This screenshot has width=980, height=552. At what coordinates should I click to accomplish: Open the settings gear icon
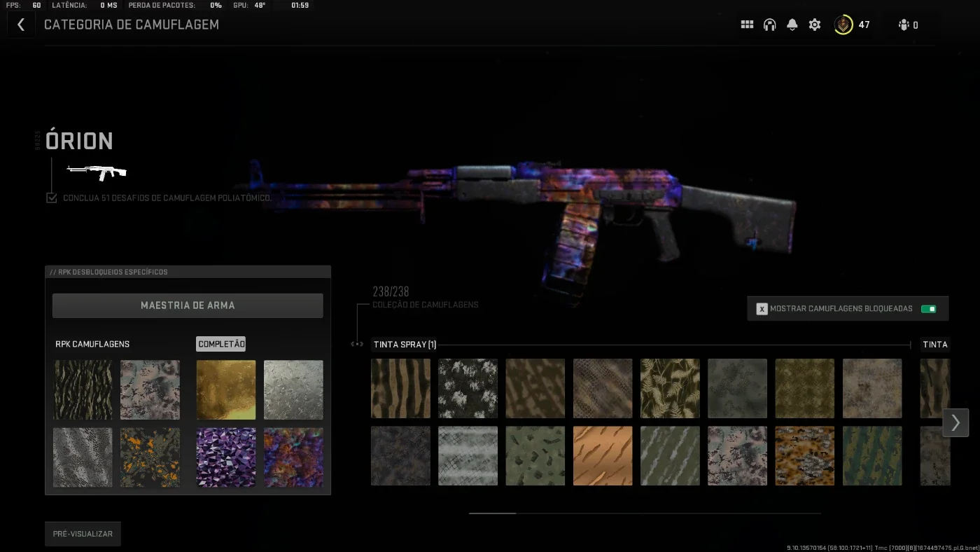click(x=815, y=25)
